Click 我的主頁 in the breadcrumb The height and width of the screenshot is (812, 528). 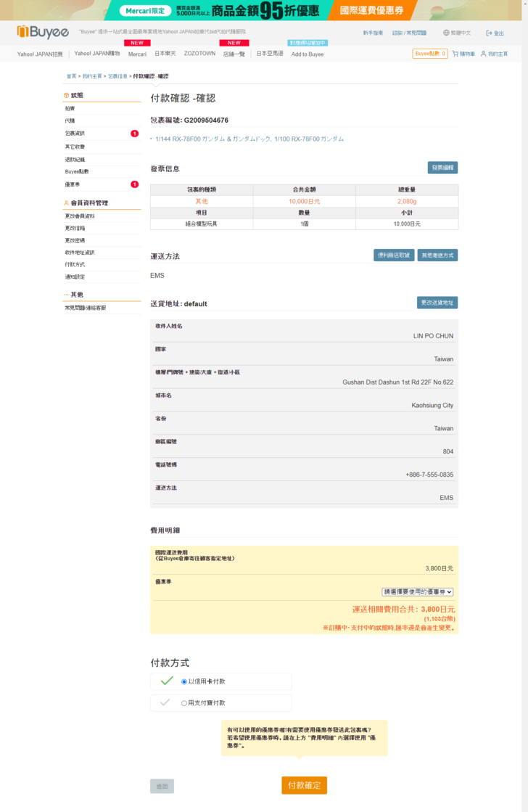[92, 76]
